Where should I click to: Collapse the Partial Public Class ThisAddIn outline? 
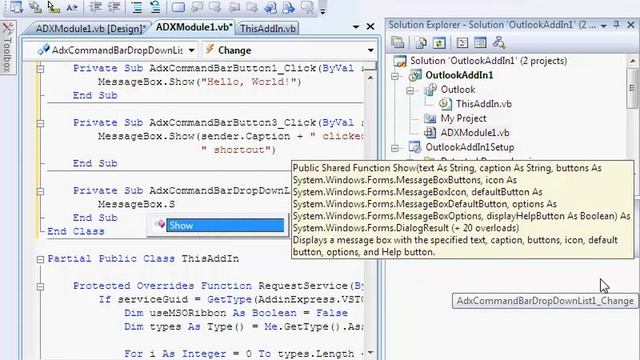tap(40, 259)
